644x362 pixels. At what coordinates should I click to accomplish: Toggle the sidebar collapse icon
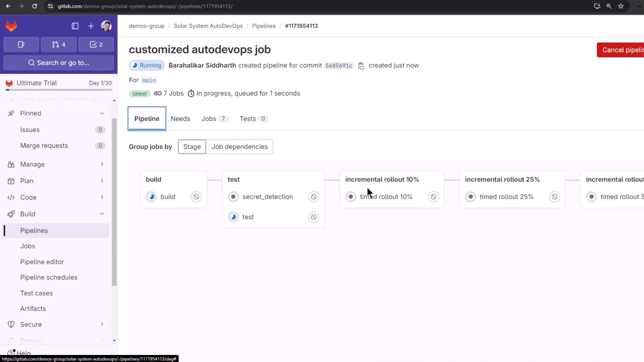pos(75,26)
